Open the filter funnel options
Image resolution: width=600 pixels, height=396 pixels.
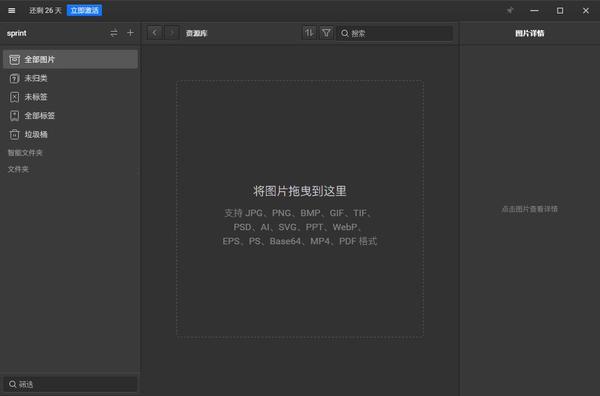pyautogui.click(x=326, y=33)
